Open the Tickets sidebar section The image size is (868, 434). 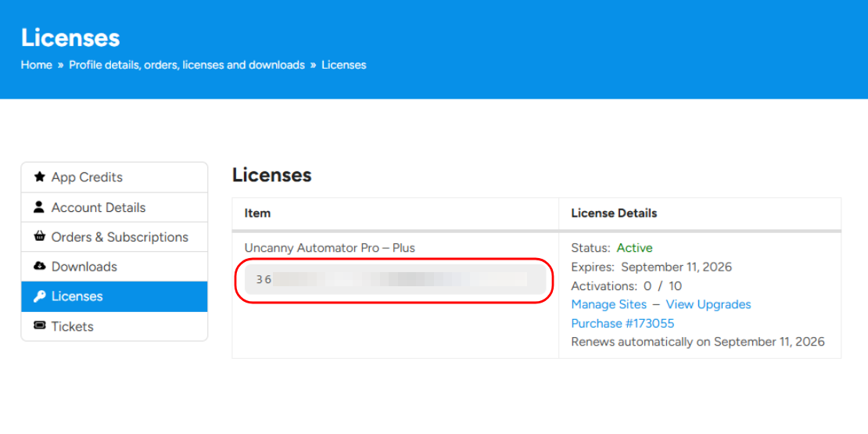click(x=72, y=326)
